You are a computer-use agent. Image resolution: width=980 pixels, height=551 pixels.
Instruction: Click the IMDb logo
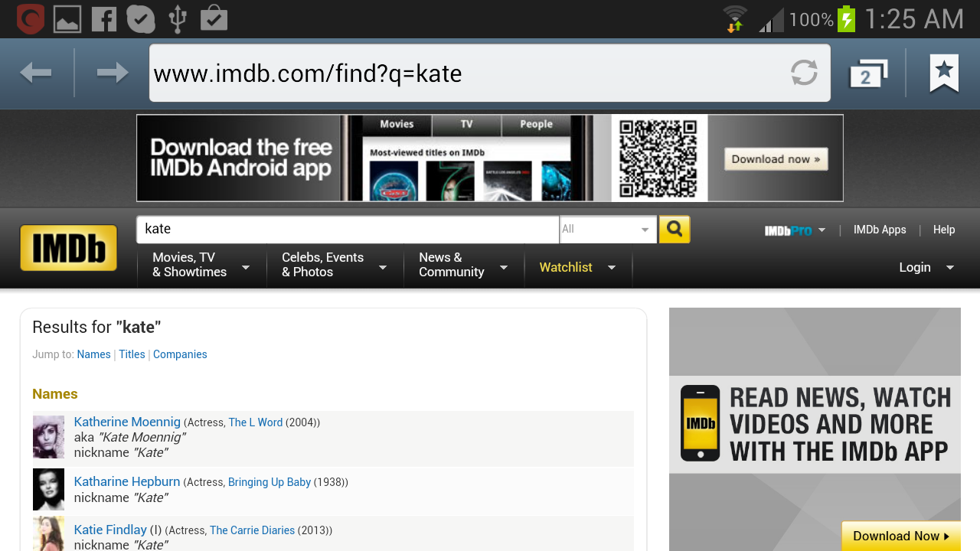click(x=68, y=248)
